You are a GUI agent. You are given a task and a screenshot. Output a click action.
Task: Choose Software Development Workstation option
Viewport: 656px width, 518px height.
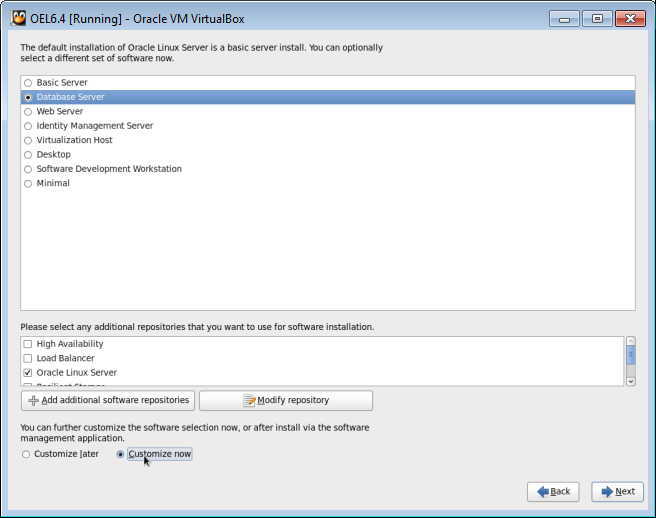28,169
